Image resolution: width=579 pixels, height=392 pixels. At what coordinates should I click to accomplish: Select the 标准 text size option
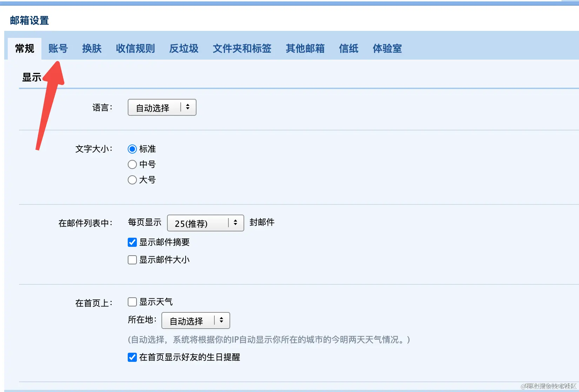(132, 149)
